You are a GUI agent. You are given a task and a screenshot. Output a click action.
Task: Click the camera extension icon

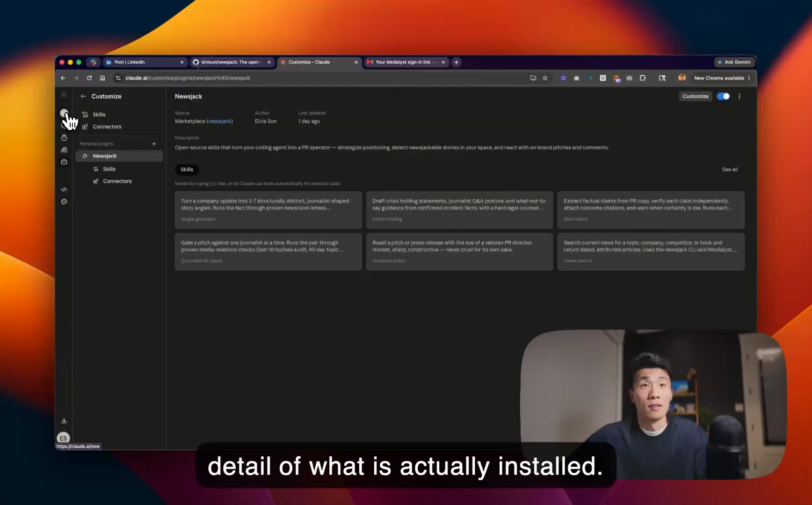(576, 78)
